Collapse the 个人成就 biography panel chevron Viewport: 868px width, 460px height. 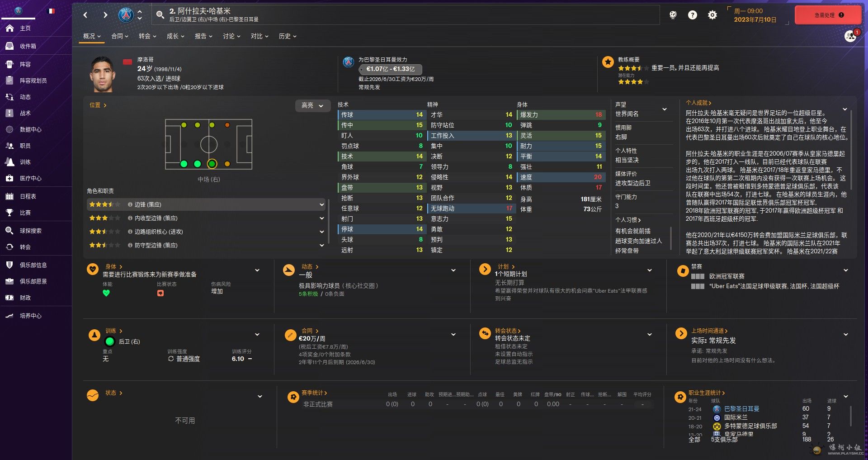(x=844, y=109)
